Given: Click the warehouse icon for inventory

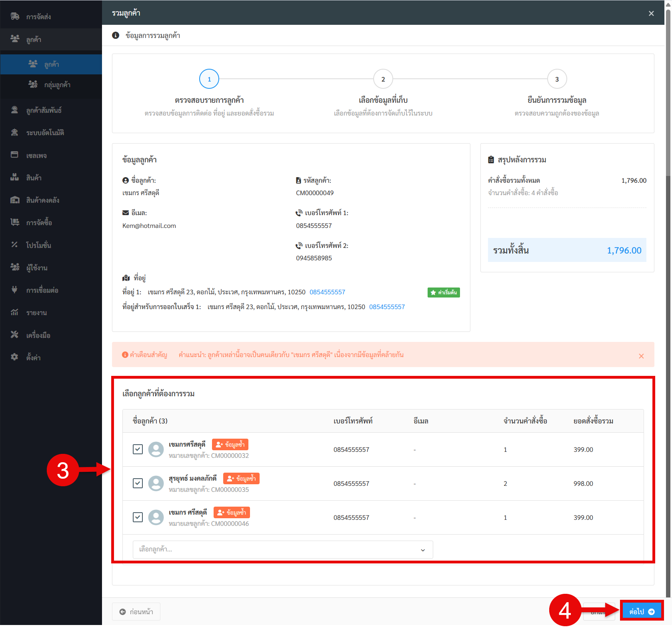Looking at the screenshot, I should 15,200.
